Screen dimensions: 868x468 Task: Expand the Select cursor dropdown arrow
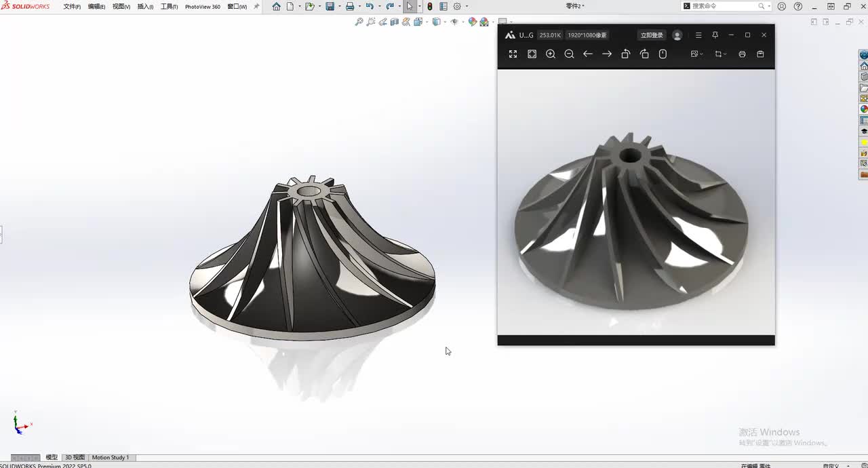point(420,7)
